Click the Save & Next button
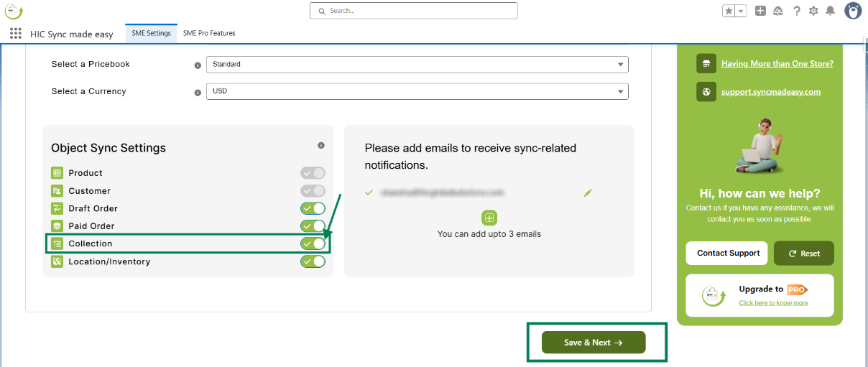 coord(594,343)
